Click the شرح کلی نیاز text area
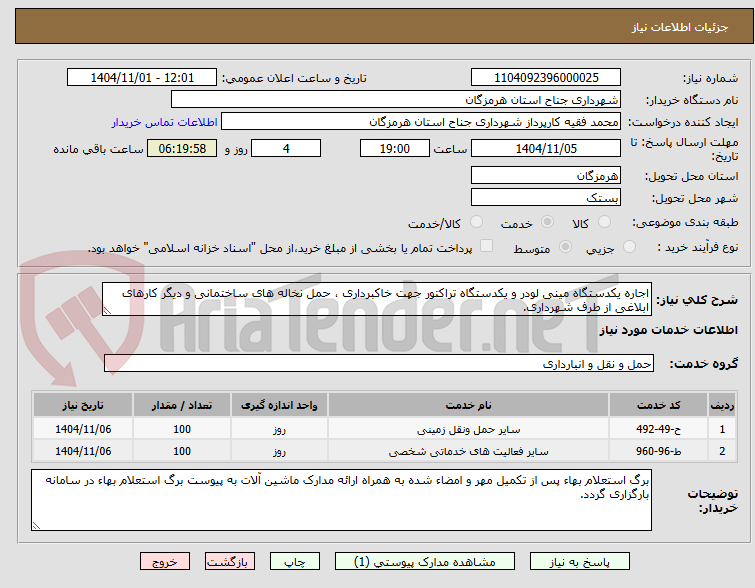Image resolution: width=755 pixels, height=588 pixels. coord(377,300)
